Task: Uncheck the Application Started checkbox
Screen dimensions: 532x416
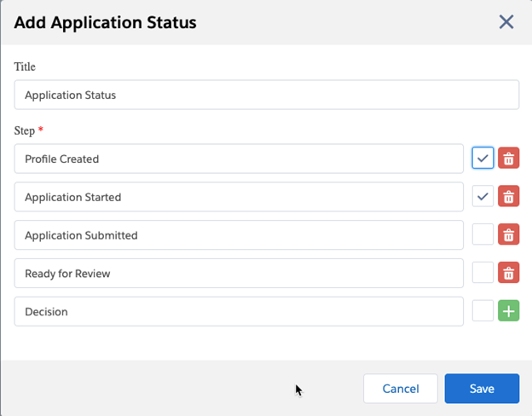Action: tap(483, 197)
